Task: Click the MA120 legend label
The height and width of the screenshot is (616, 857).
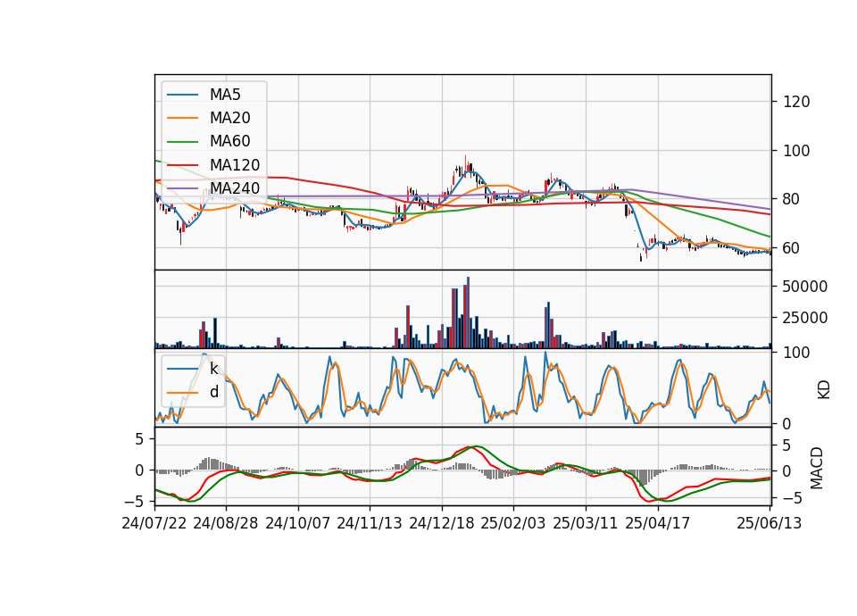Action: click(235, 165)
